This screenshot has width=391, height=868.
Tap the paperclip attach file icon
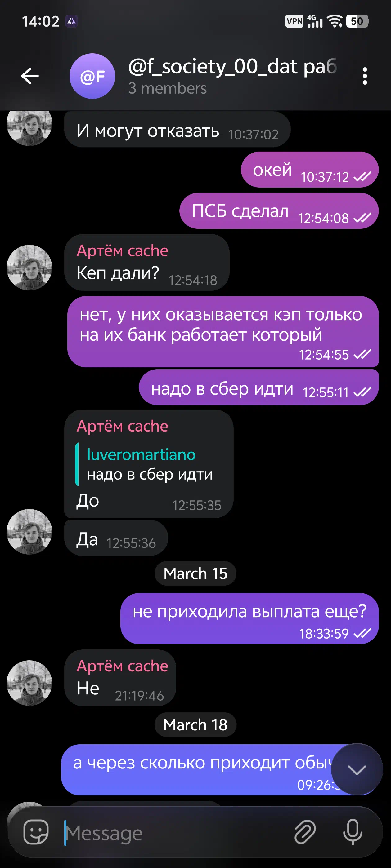[x=305, y=832]
